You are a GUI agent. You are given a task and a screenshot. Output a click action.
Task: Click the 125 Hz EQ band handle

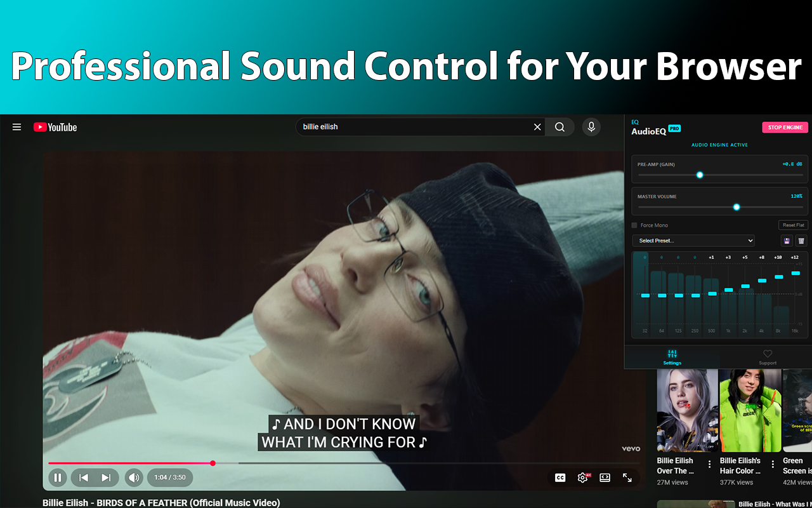[x=678, y=295]
